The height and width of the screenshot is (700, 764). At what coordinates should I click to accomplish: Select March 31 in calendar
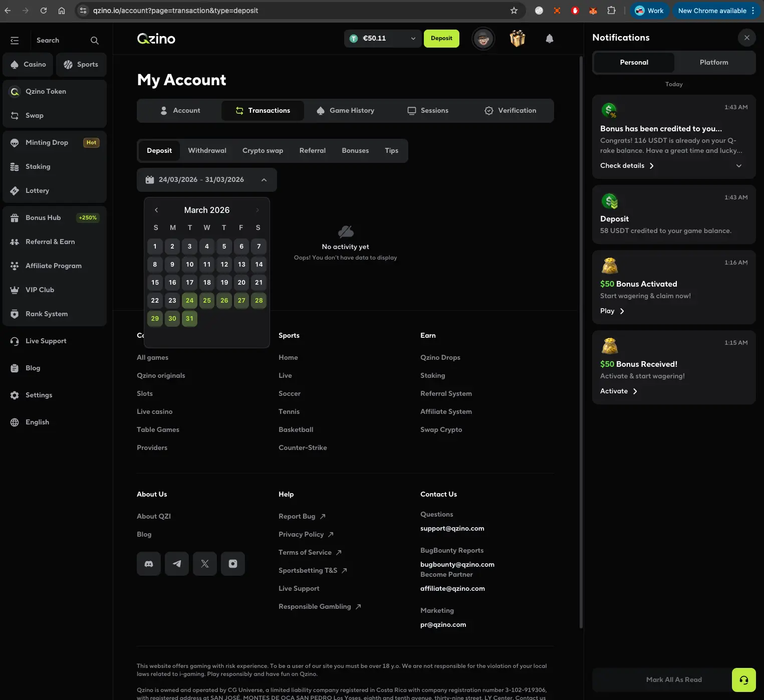(x=189, y=319)
